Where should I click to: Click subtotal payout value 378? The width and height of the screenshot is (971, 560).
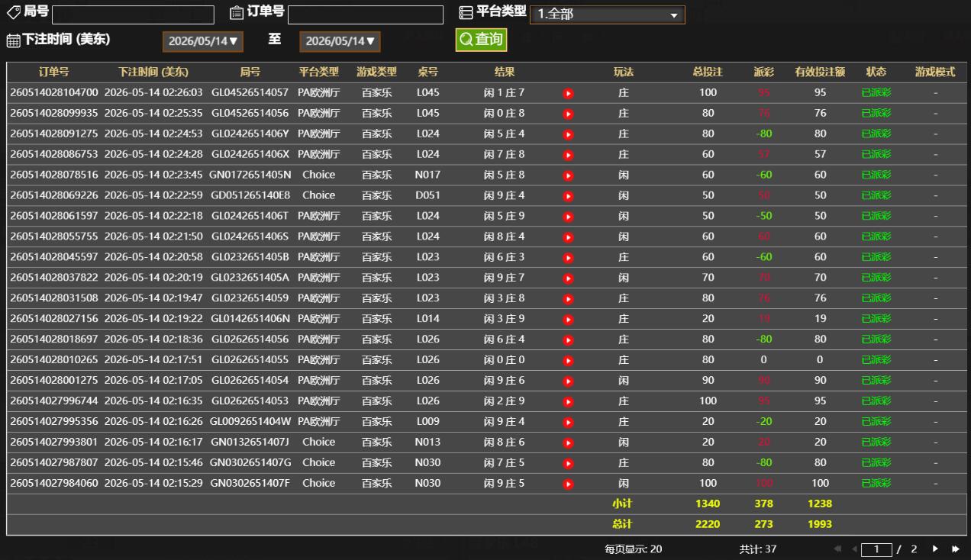click(763, 504)
